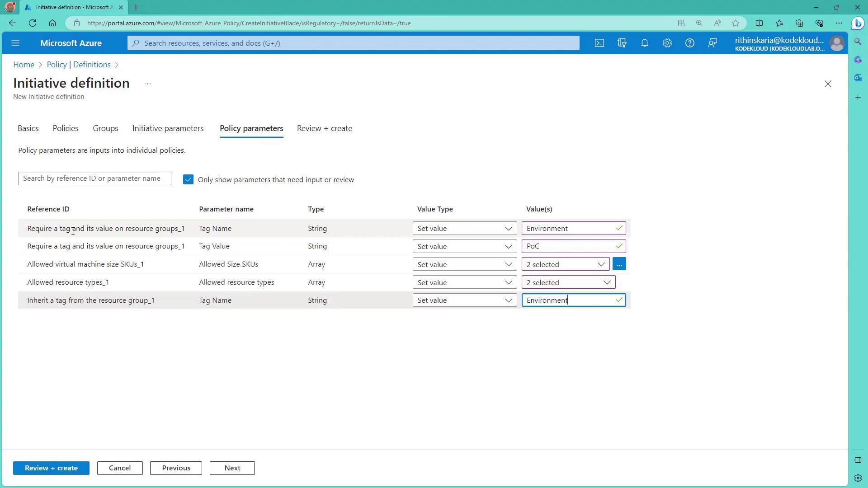This screenshot has height=488, width=868.
Task: Click the user account avatar
Action: [837, 43]
